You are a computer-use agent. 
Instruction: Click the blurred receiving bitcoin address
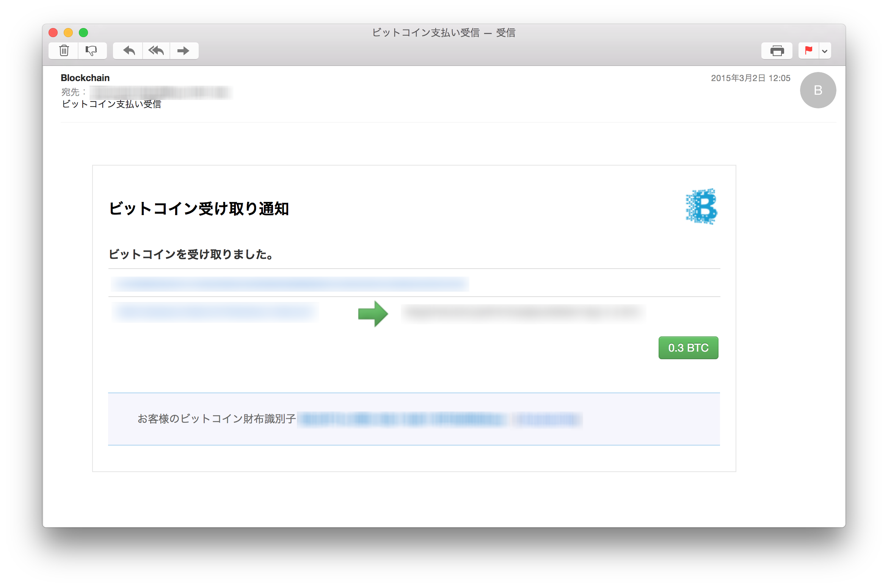(522, 313)
